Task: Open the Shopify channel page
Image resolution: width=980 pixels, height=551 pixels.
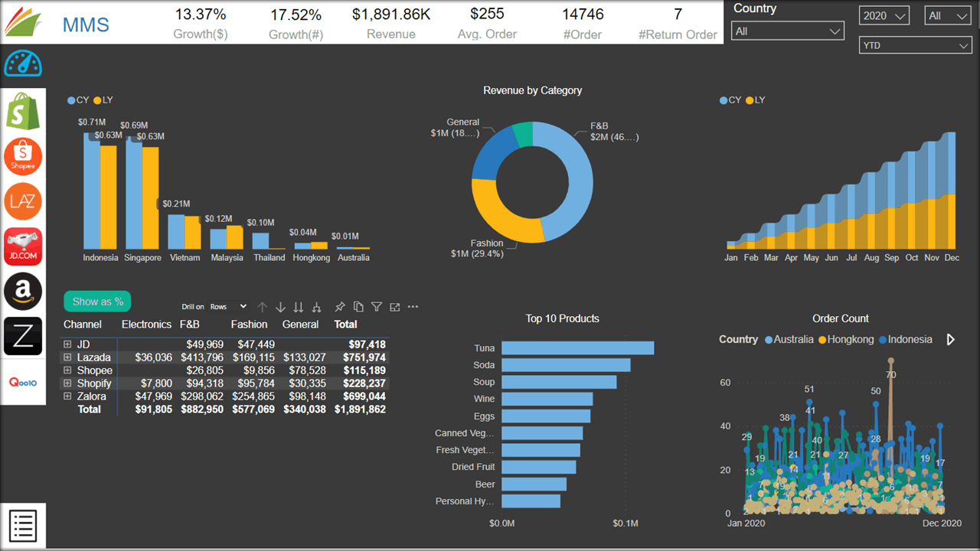Action: 22,111
